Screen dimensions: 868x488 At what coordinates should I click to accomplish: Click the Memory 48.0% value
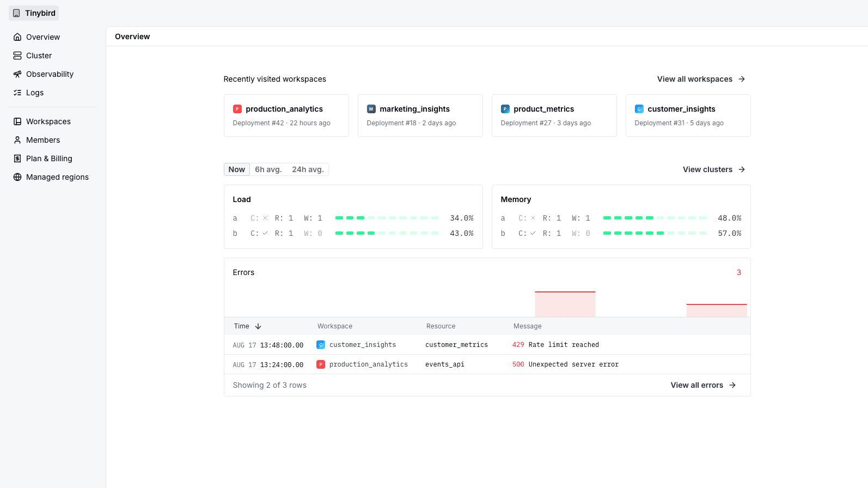730,218
